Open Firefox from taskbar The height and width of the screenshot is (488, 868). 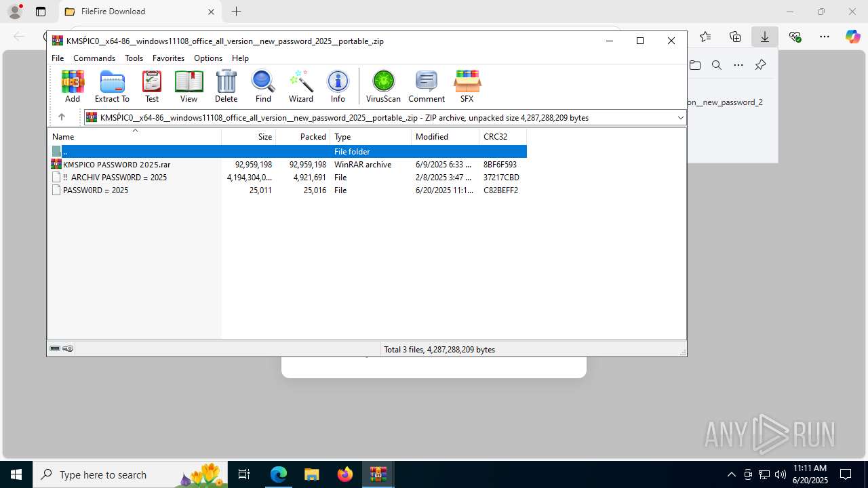click(x=345, y=474)
